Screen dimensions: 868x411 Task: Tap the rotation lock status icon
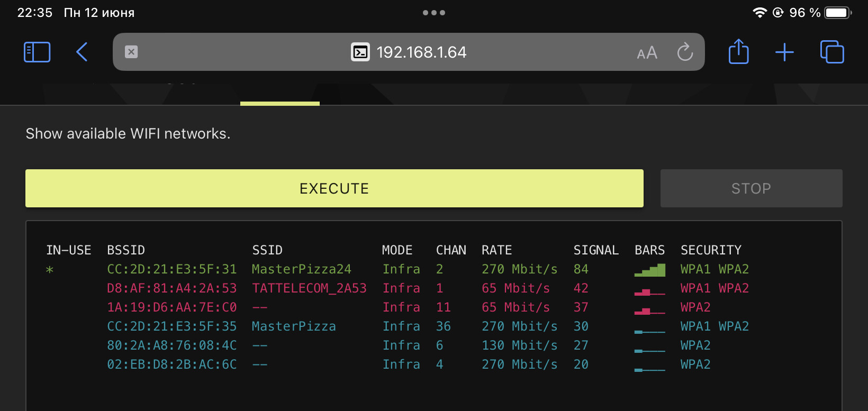coord(778,13)
